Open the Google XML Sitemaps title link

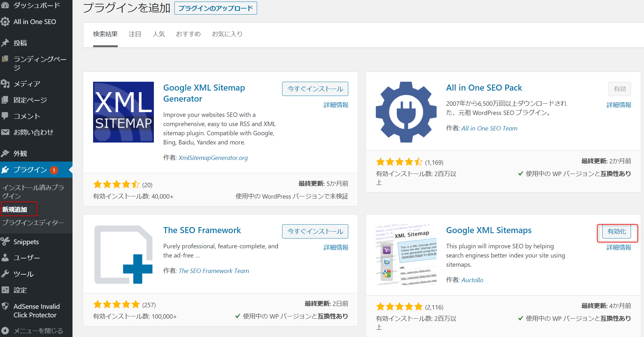[489, 230]
